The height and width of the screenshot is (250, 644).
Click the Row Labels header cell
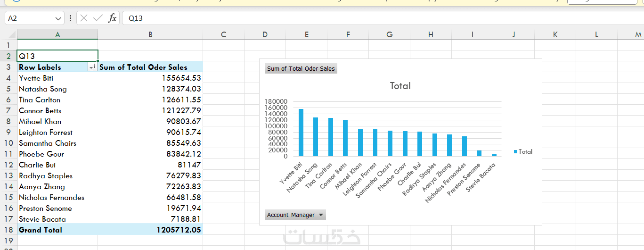pos(57,67)
